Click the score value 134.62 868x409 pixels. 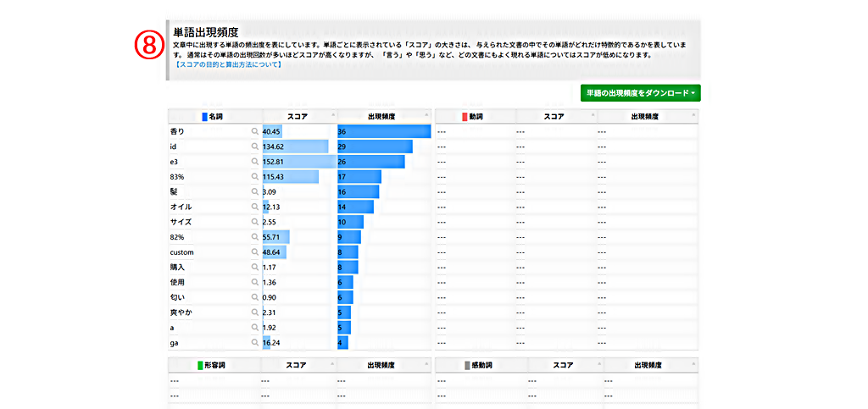tap(274, 146)
